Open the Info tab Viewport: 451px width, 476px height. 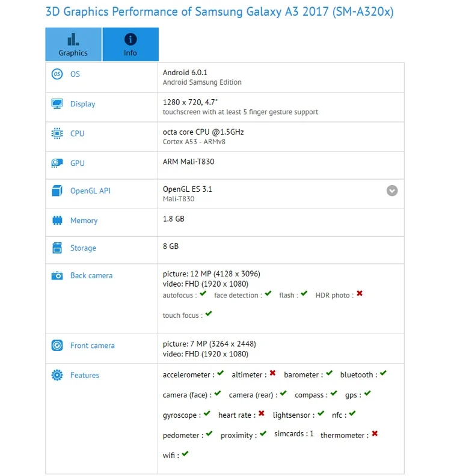[130, 44]
